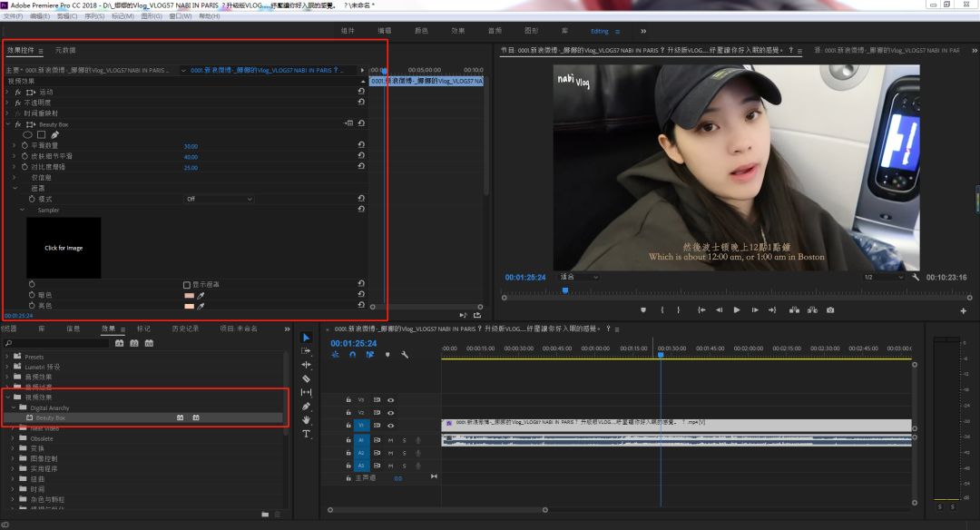Open timeline display settings wrench
The image size is (980, 530).
405,354
